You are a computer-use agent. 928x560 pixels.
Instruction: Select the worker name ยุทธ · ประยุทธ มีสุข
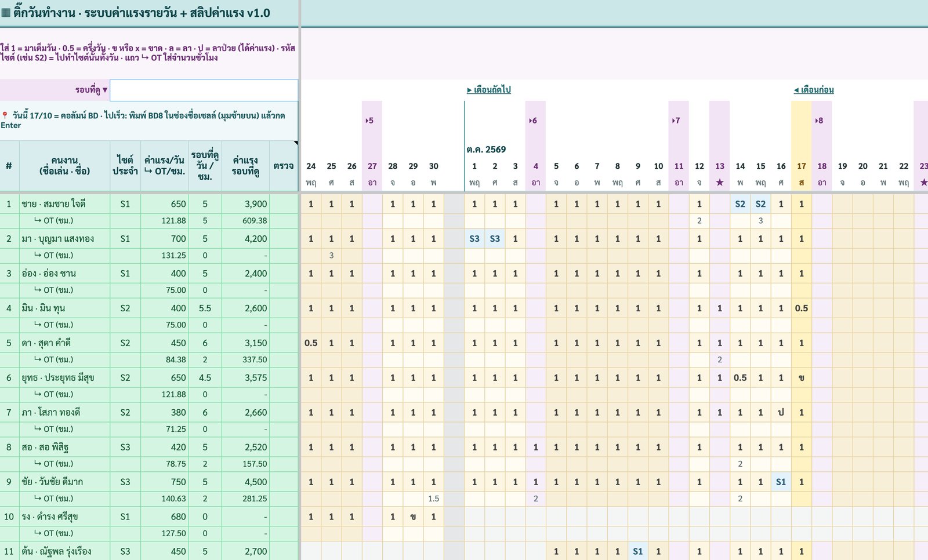[x=57, y=378]
